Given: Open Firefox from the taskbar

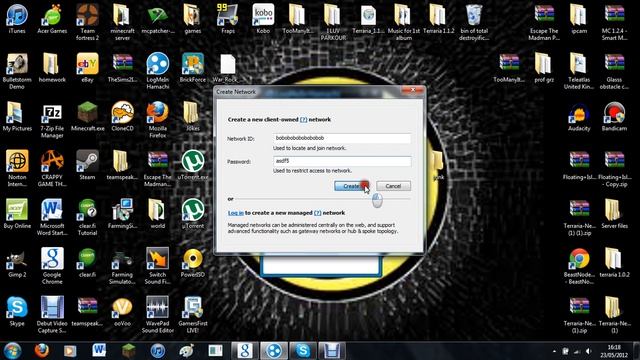Looking at the screenshot, I should click(x=41, y=351).
